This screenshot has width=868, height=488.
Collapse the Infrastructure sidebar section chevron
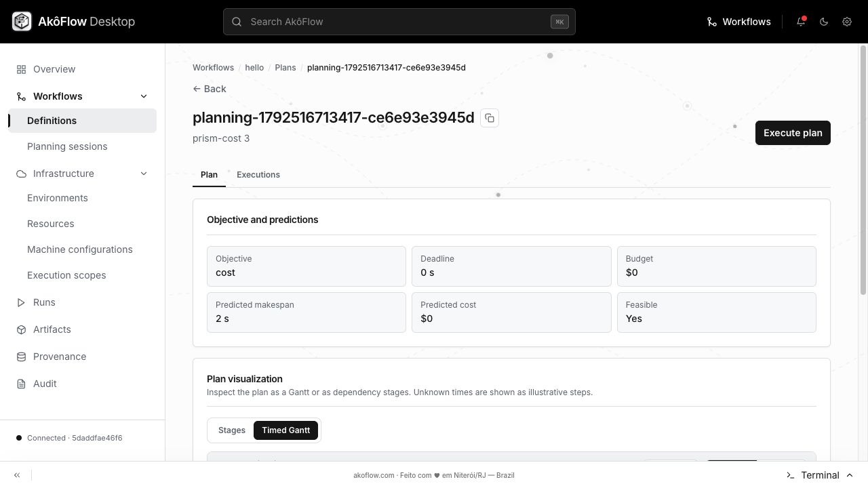144,174
